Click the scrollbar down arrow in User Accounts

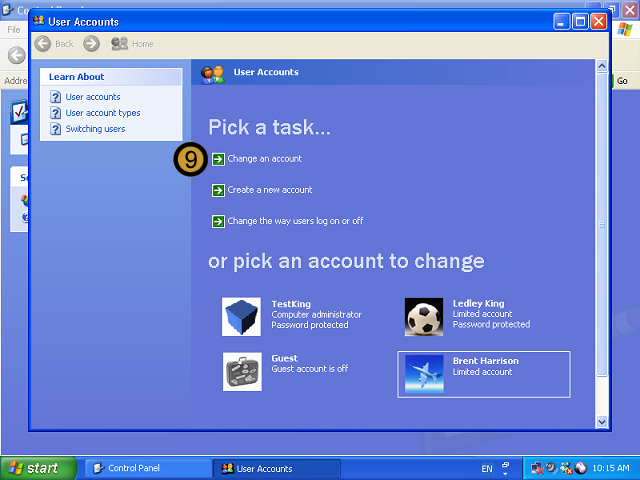(x=602, y=422)
